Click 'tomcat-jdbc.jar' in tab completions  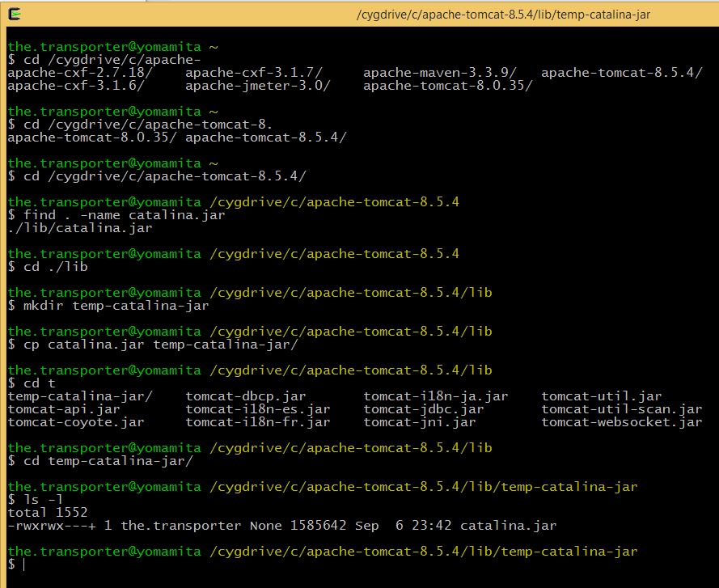pos(423,409)
